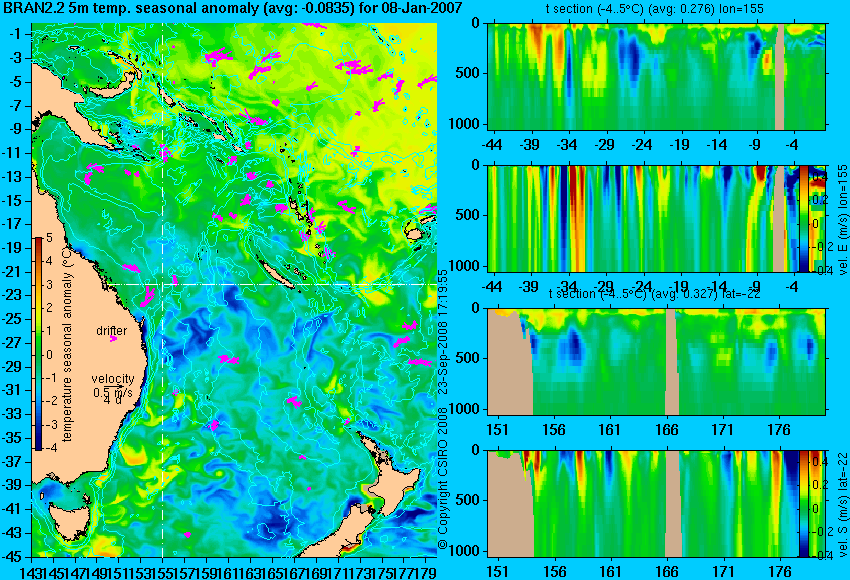Click the 't section' lon=155 panel title
This screenshot has width=850, height=580.
pyautogui.click(x=654, y=9)
